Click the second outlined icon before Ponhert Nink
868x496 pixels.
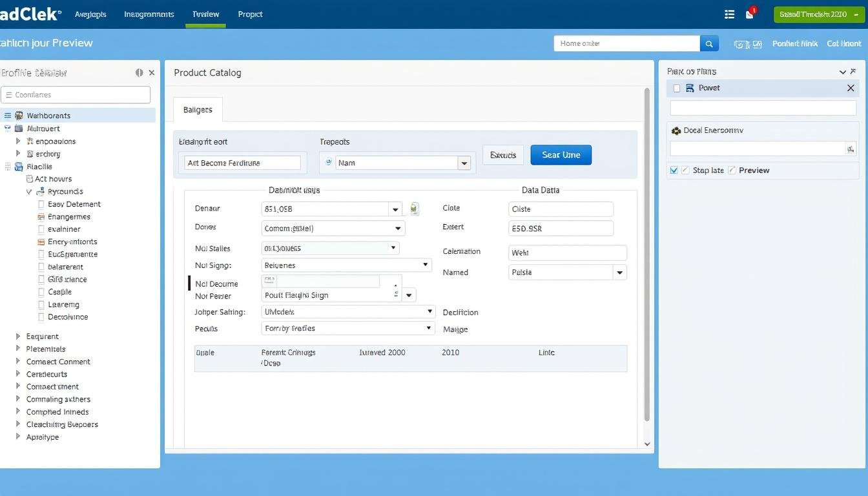tap(756, 44)
